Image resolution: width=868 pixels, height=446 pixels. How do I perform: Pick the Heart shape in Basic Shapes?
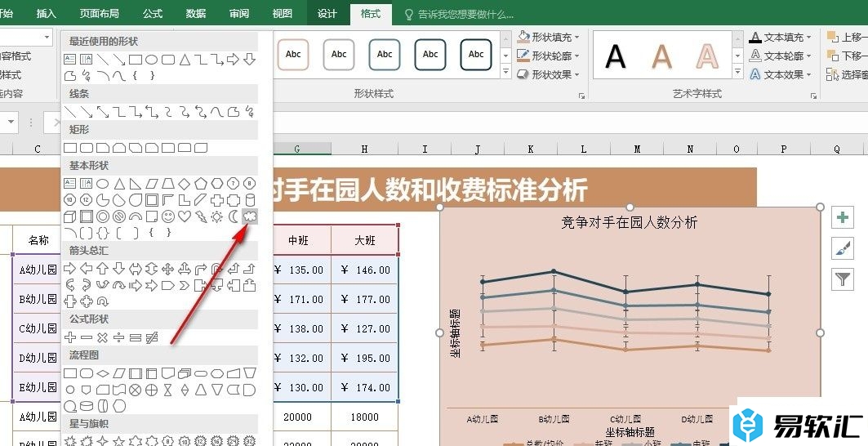pos(185,216)
